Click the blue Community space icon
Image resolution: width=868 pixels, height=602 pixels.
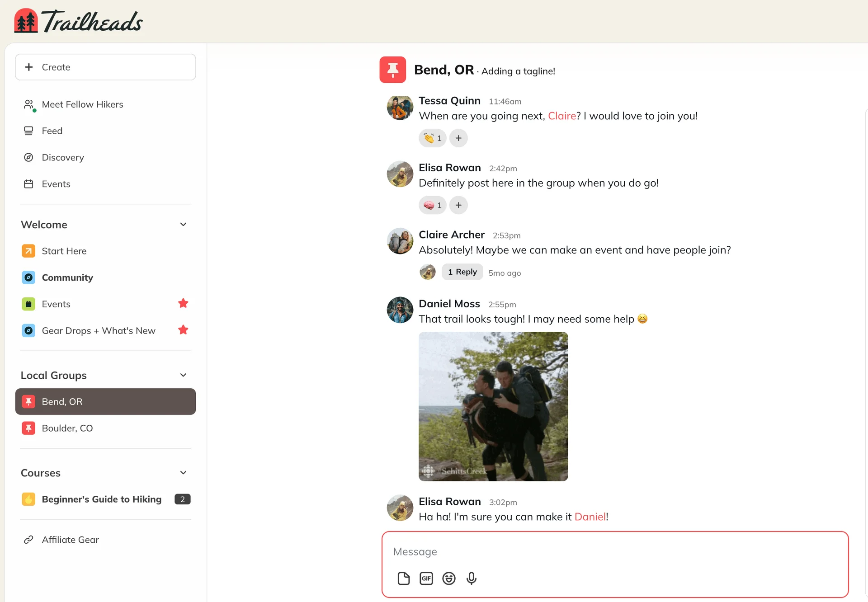tap(28, 277)
